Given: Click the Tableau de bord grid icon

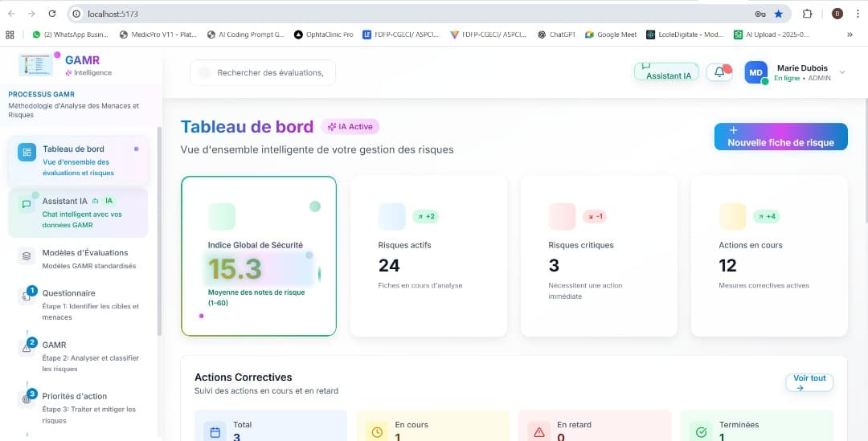Looking at the screenshot, I should tap(27, 153).
